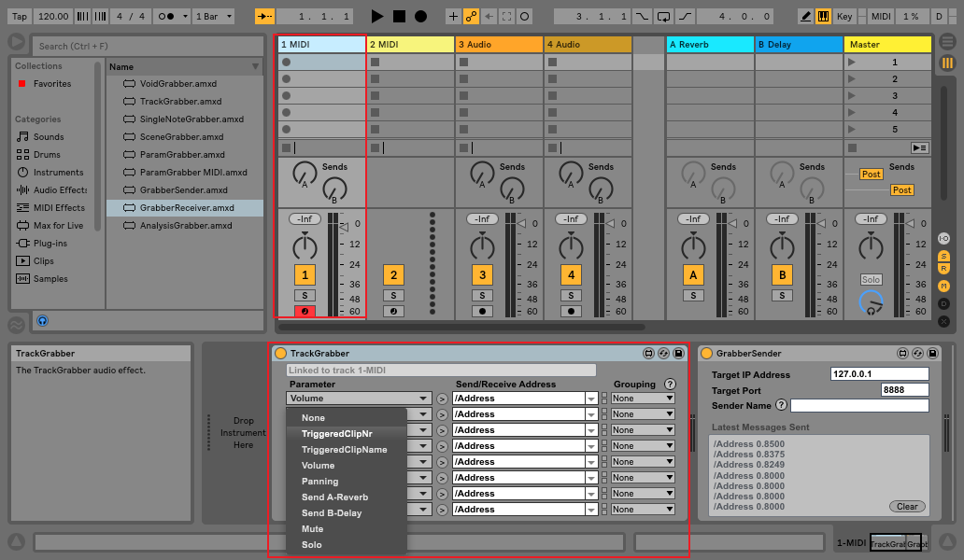Toggle Sends section S icon
Viewport: 964px width, 560px height.
(x=943, y=256)
